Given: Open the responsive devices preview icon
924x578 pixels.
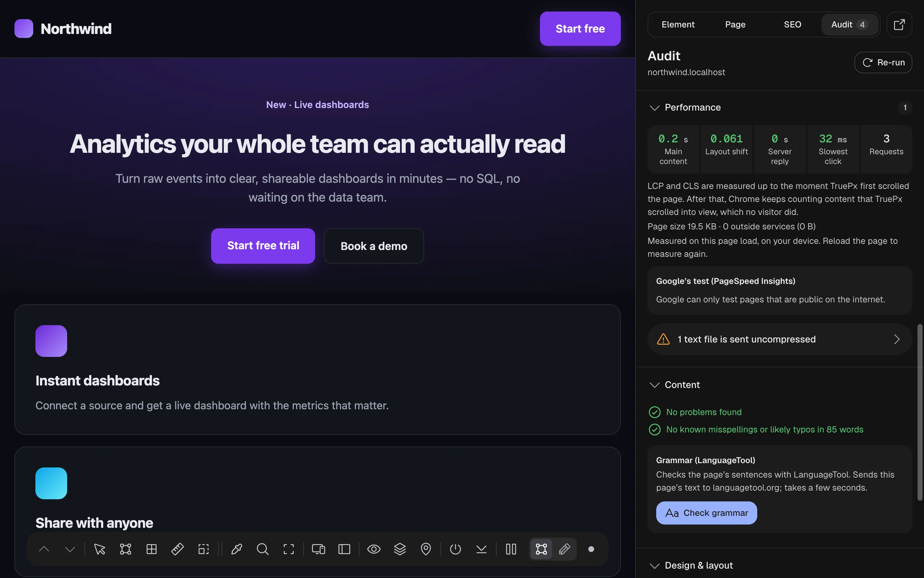Looking at the screenshot, I should pos(318,549).
